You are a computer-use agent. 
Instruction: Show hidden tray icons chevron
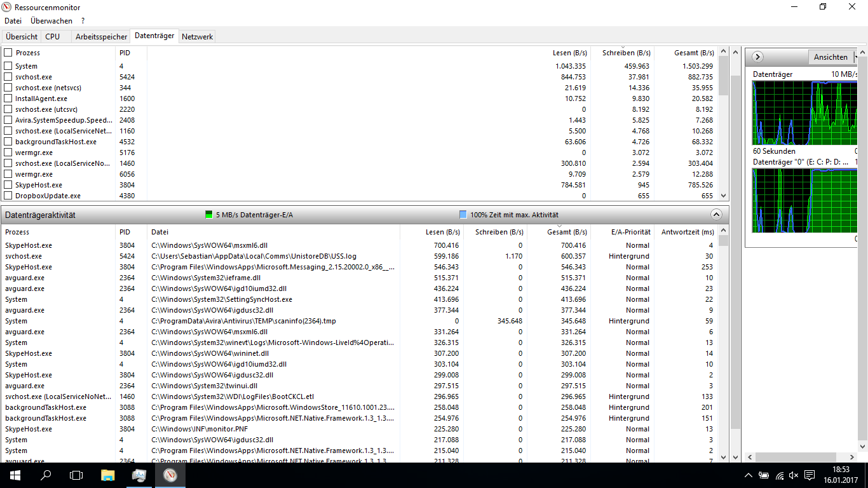(749, 475)
